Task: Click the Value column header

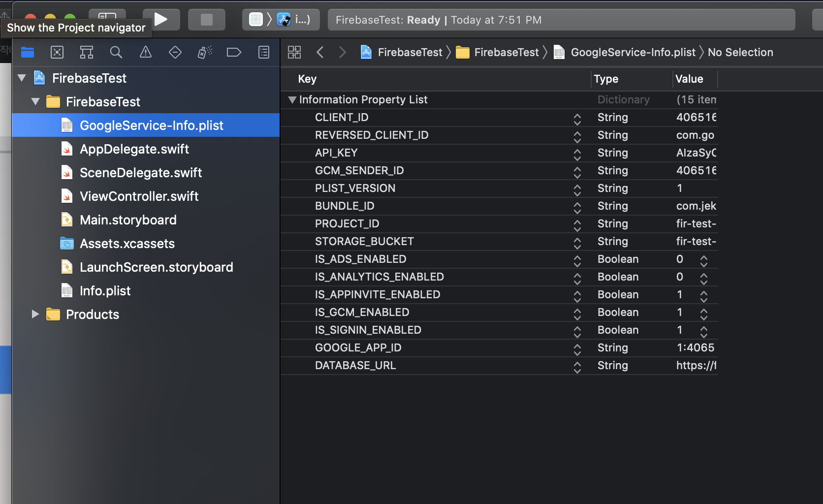Action: pos(695,79)
